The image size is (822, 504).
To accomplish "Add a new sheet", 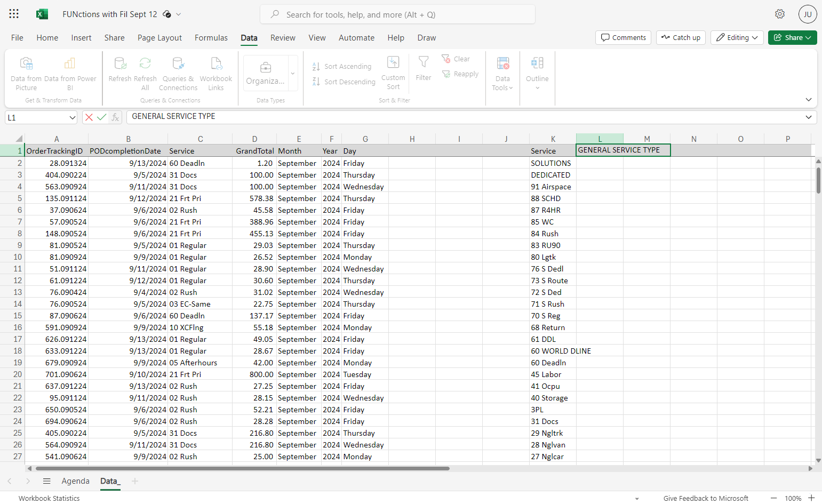I will pyautogui.click(x=135, y=481).
